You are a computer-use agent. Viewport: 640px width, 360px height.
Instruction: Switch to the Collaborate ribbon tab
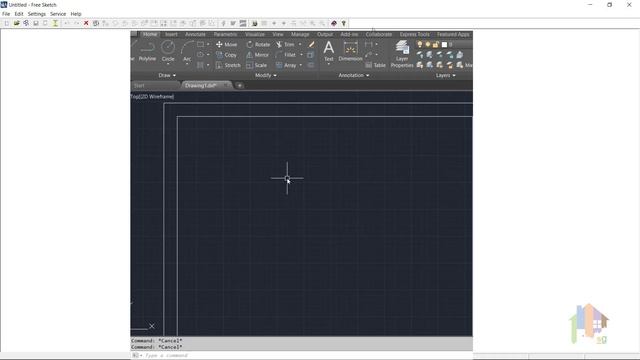pos(379,34)
